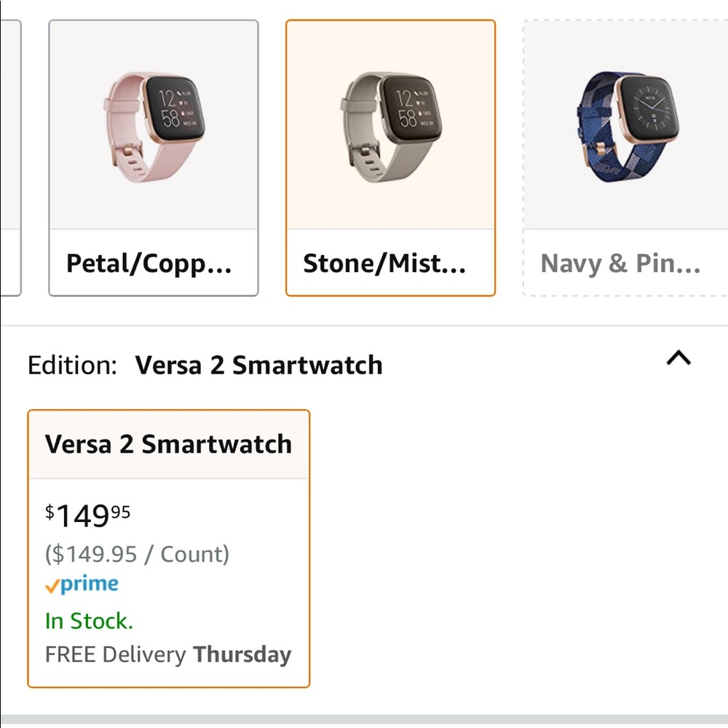Click FREE Delivery Thursday text
This screenshot has width=728, height=728.
[166, 654]
